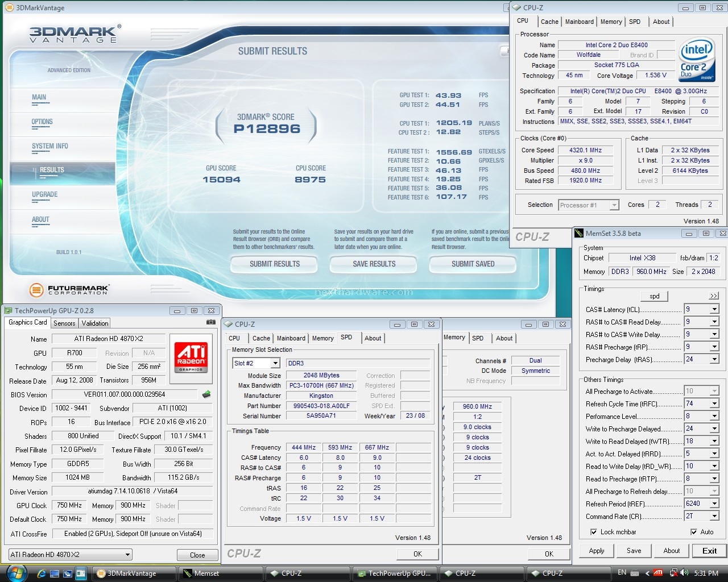
Task: Show hidden tray icons with the arrow
Action: tap(647, 573)
